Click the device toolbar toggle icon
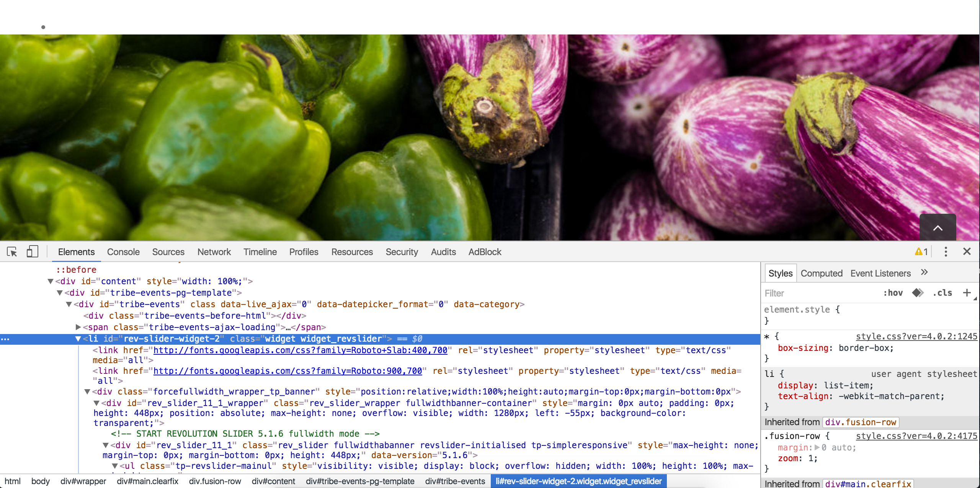Image resolution: width=980 pixels, height=488 pixels. (x=31, y=252)
